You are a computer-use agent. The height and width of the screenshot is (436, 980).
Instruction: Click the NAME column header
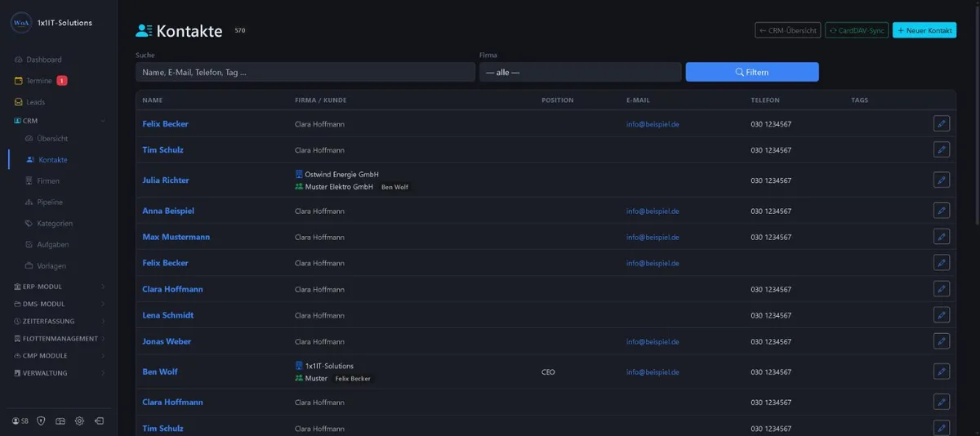click(x=153, y=100)
